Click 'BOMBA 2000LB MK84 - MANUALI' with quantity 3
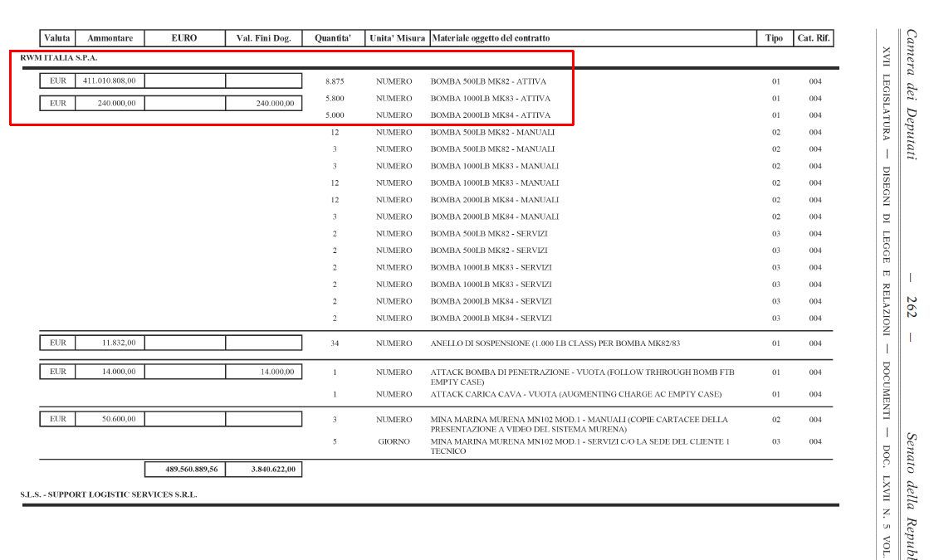 click(495, 217)
